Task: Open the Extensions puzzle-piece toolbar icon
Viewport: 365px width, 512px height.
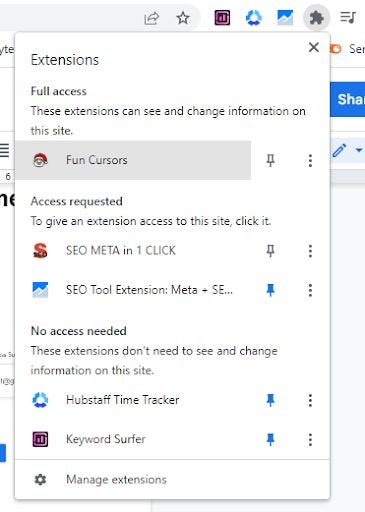Action: (316, 17)
